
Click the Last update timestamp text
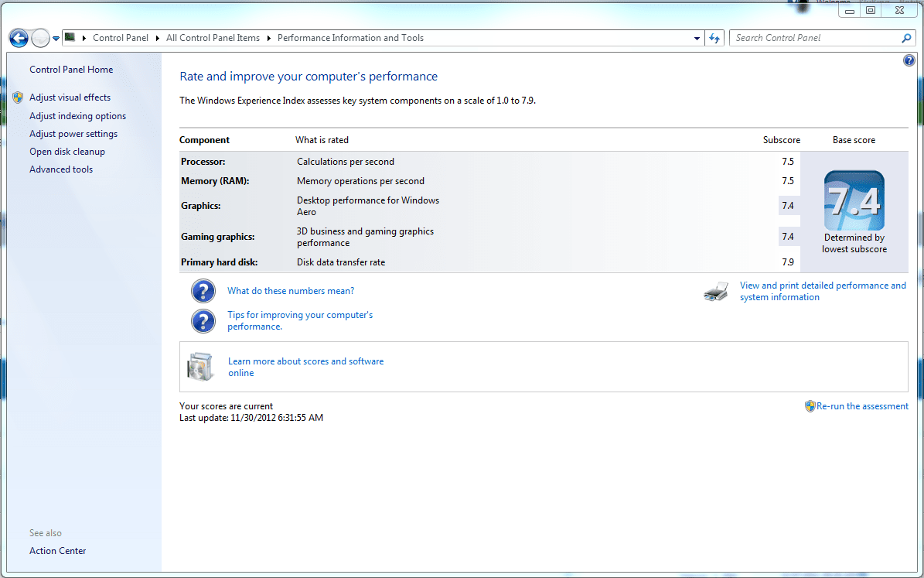coord(251,418)
